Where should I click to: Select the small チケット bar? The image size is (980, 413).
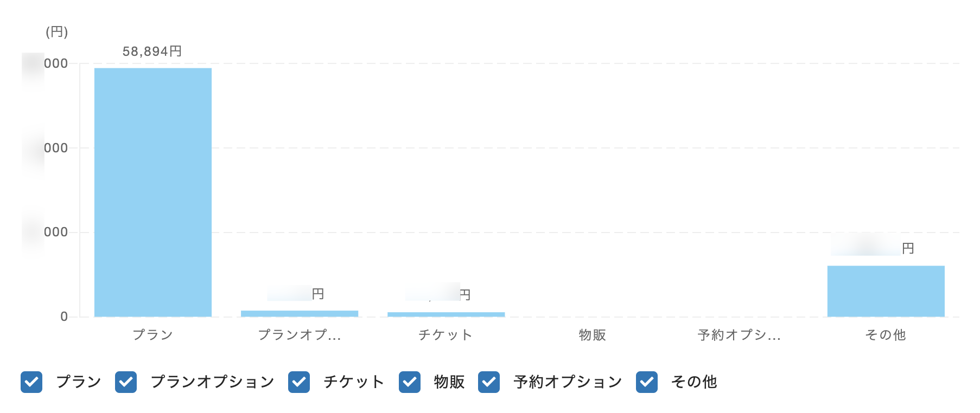pos(446,314)
